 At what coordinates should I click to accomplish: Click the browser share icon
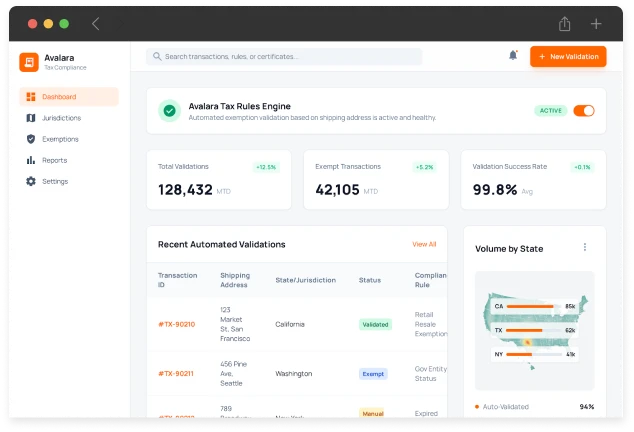[565, 23]
